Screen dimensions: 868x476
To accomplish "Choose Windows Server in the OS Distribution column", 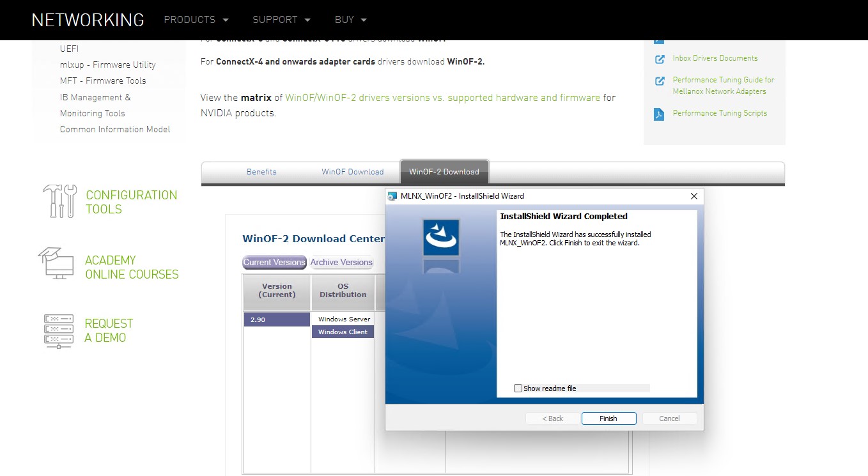I will (x=344, y=319).
